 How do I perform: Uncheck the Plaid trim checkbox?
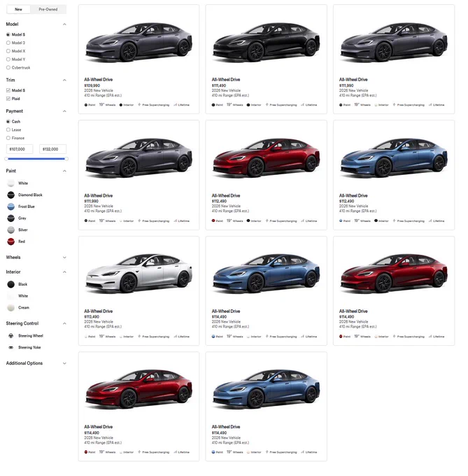click(x=8, y=99)
